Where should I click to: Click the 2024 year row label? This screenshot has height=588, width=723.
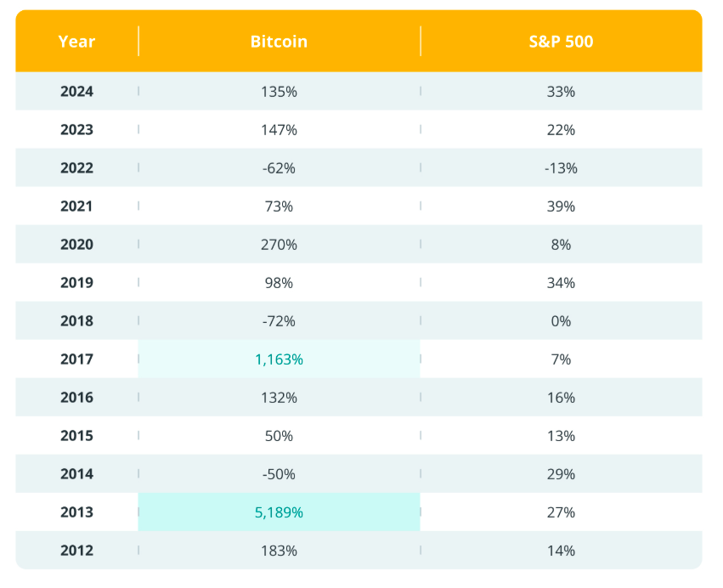tap(76, 92)
